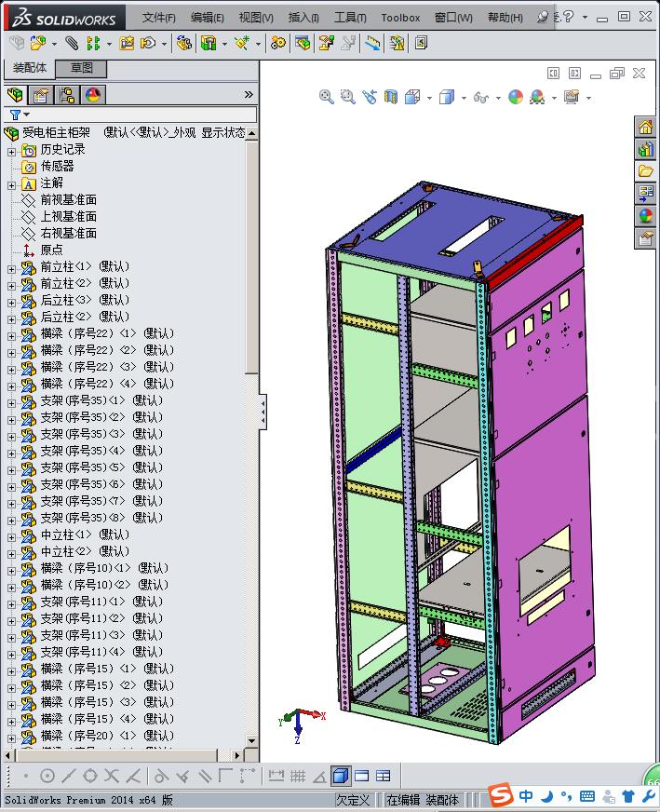660x812 pixels.
Task: Open SolidWorks Resources home icon in task pane
Action: coord(645,127)
